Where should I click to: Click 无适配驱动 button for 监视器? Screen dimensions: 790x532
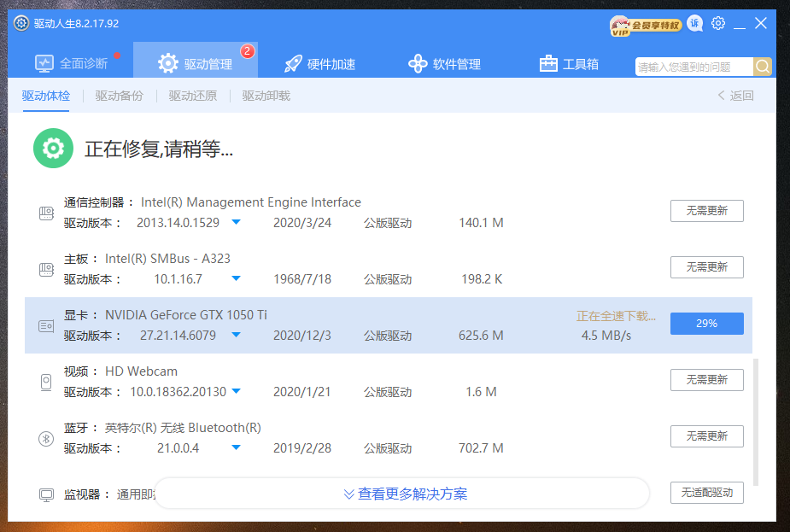(707, 493)
